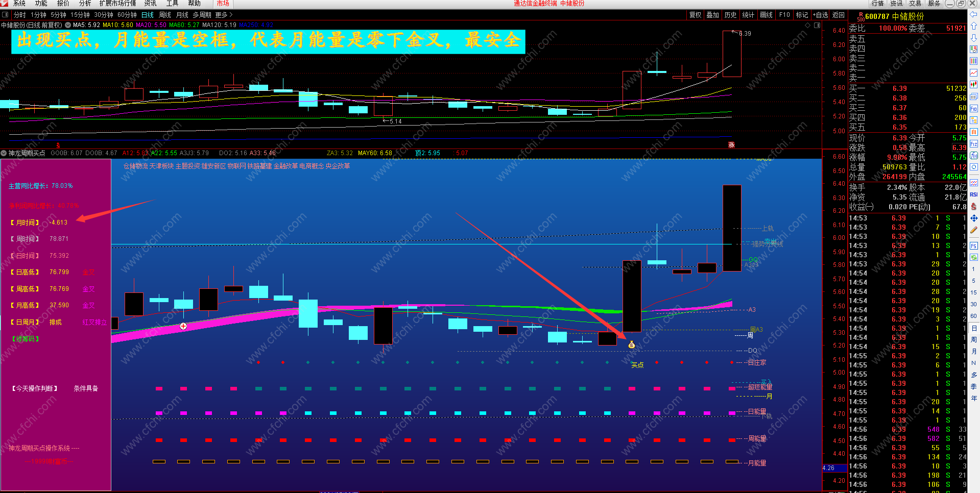Screen dimensions: 980x493
Task: Switch period to 周 in right sidebar
Action: 974,339
